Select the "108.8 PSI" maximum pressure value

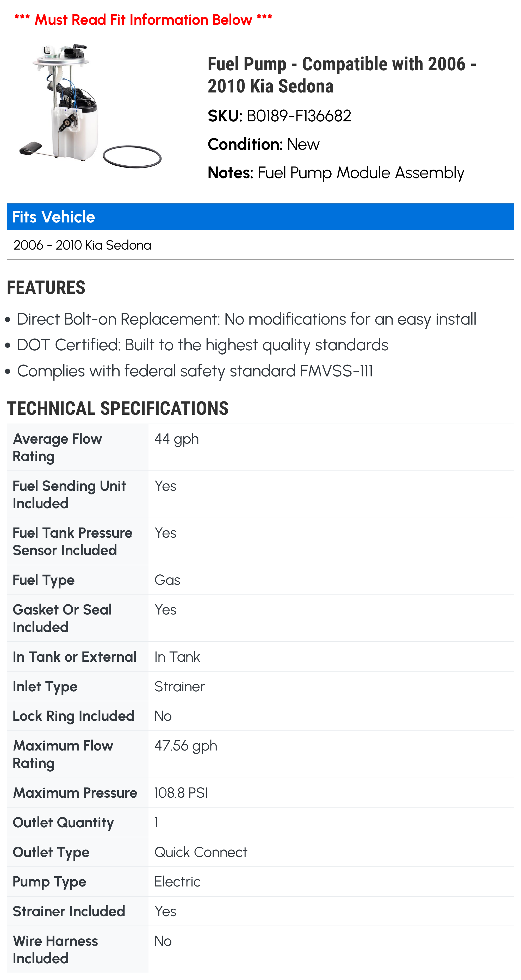click(181, 793)
